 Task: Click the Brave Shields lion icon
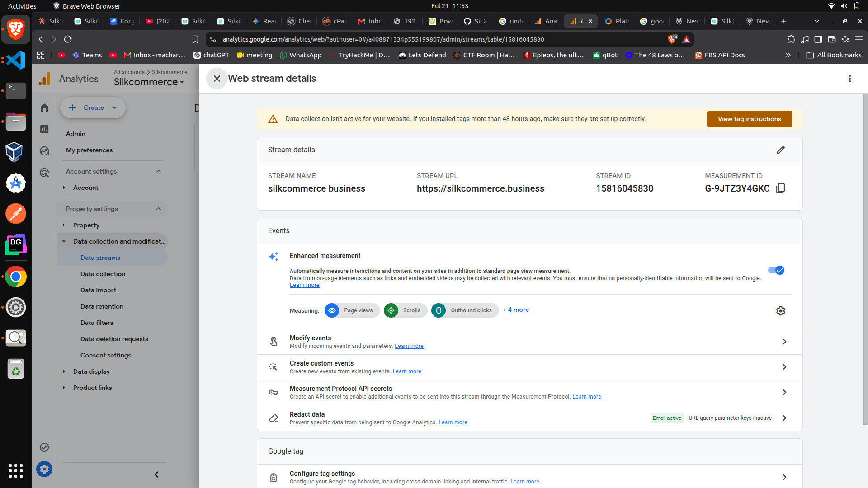click(672, 39)
